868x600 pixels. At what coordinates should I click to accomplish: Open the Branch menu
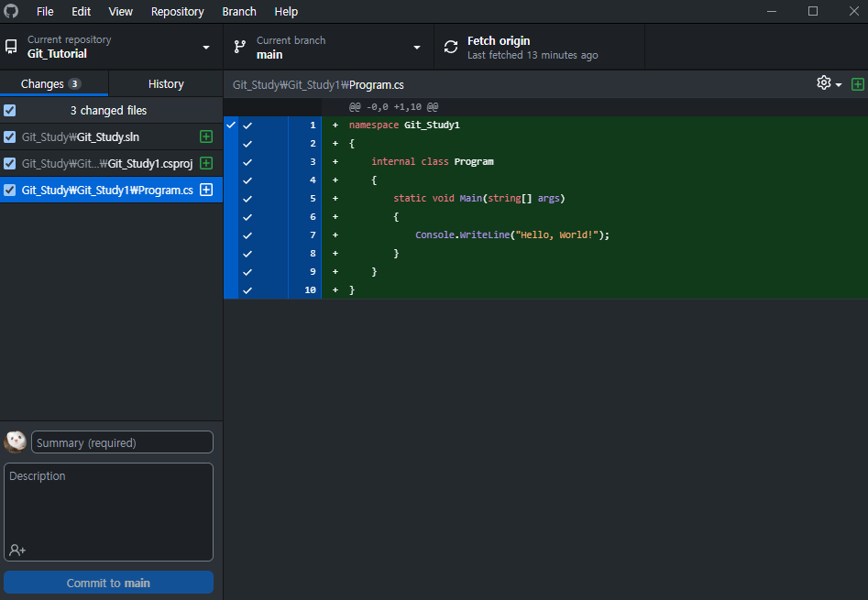239,11
